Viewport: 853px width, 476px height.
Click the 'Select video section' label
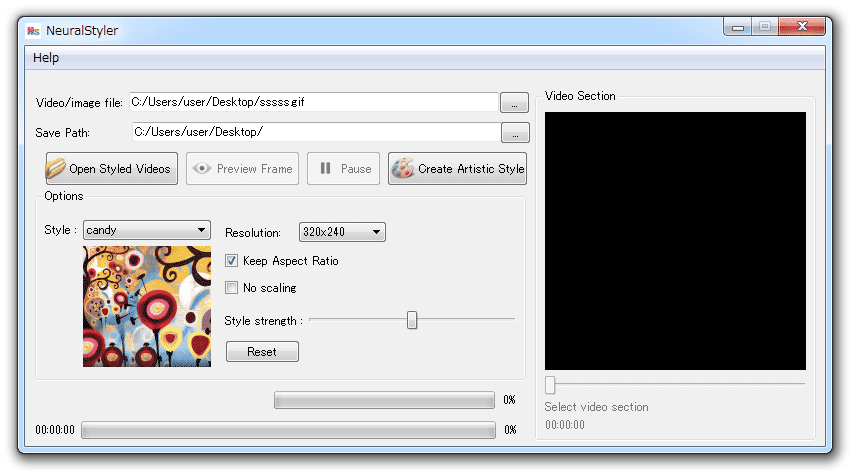pyautogui.click(x=596, y=407)
